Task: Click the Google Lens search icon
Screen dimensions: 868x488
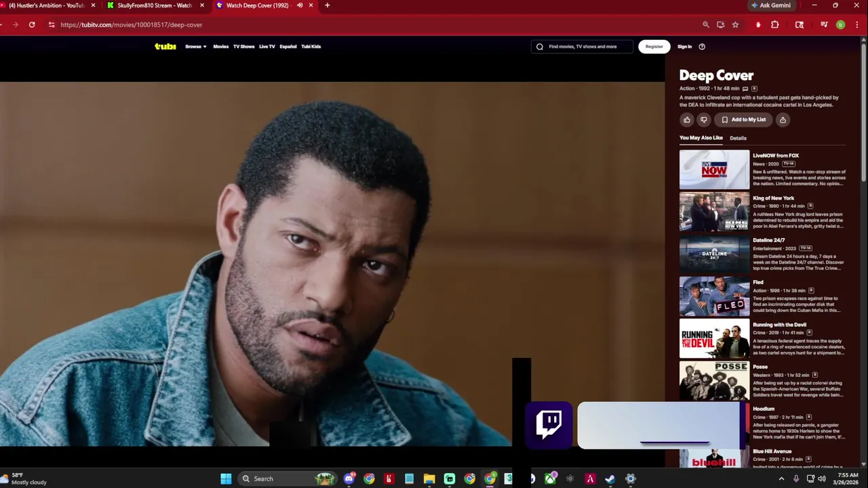Action: pos(800,24)
